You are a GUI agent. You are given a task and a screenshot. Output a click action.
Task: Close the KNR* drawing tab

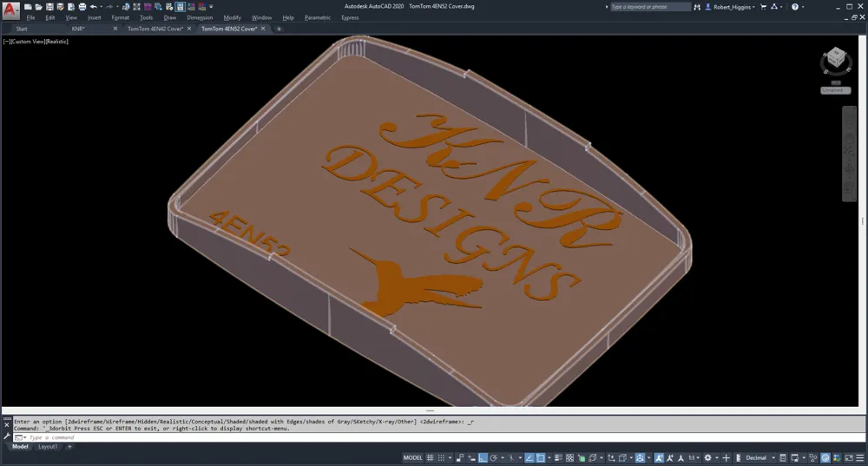tap(115, 29)
